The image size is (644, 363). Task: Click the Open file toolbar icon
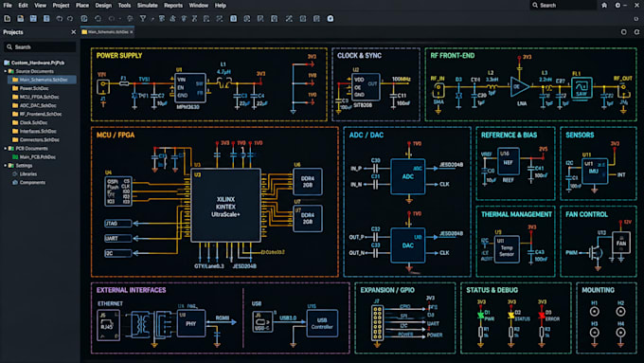[x=20, y=19]
